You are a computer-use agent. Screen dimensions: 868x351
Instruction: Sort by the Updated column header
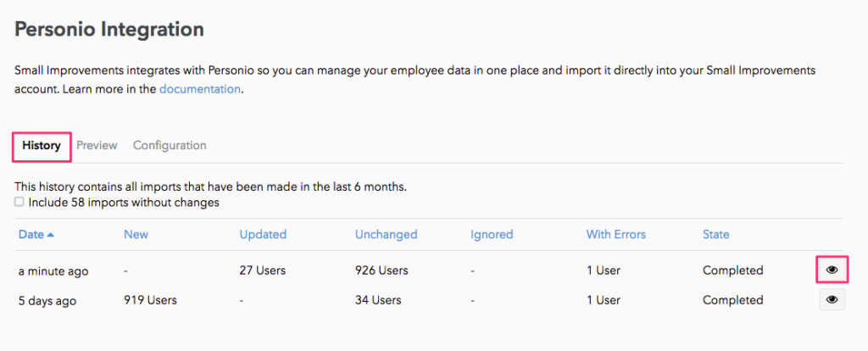tap(263, 234)
